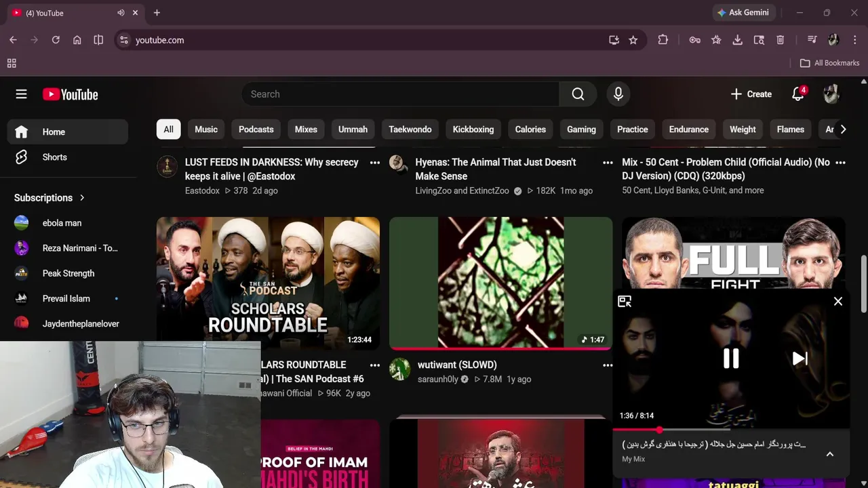
Task: Reload the page
Action: click(x=56, y=40)
